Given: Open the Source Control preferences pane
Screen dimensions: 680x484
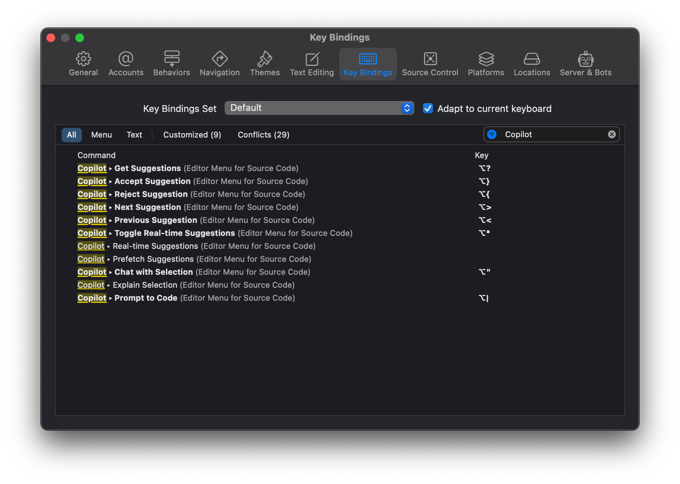Looking at the screenshot, I should 430,64.
